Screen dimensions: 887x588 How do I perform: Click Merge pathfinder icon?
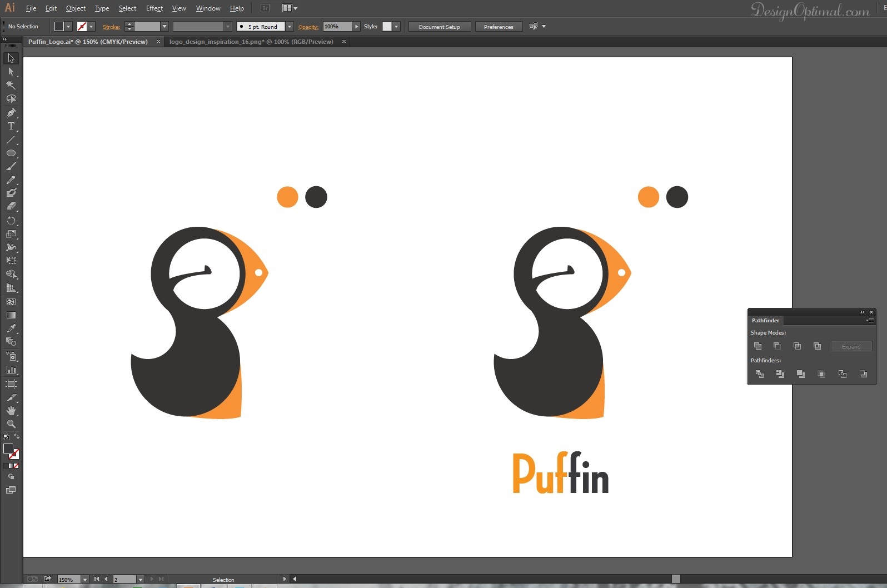pyautogui.click(x=801, y=374)
